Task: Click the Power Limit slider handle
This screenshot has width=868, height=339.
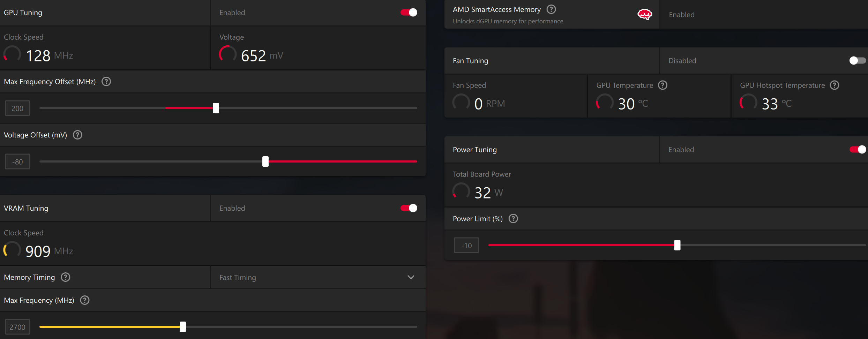Action: 677,245
